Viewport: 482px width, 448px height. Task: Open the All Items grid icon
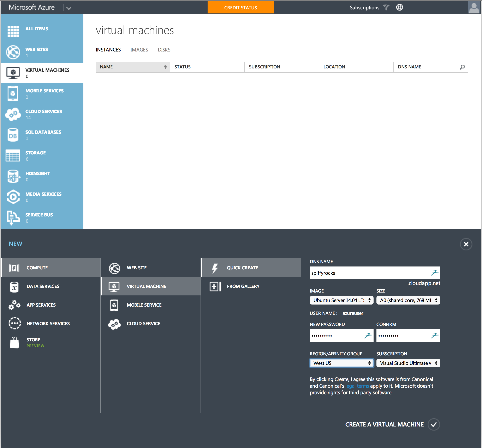click(13, 31)
